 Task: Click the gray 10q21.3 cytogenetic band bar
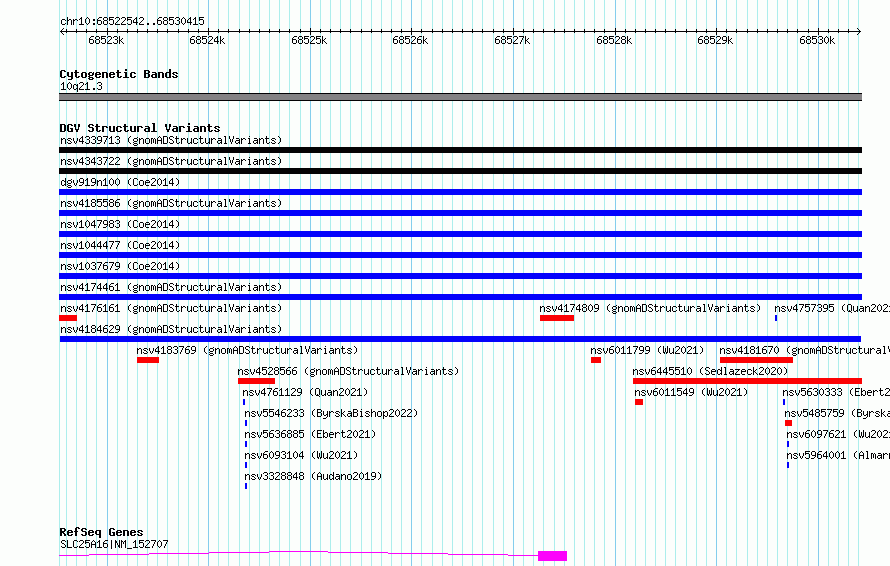pos(460,97)
